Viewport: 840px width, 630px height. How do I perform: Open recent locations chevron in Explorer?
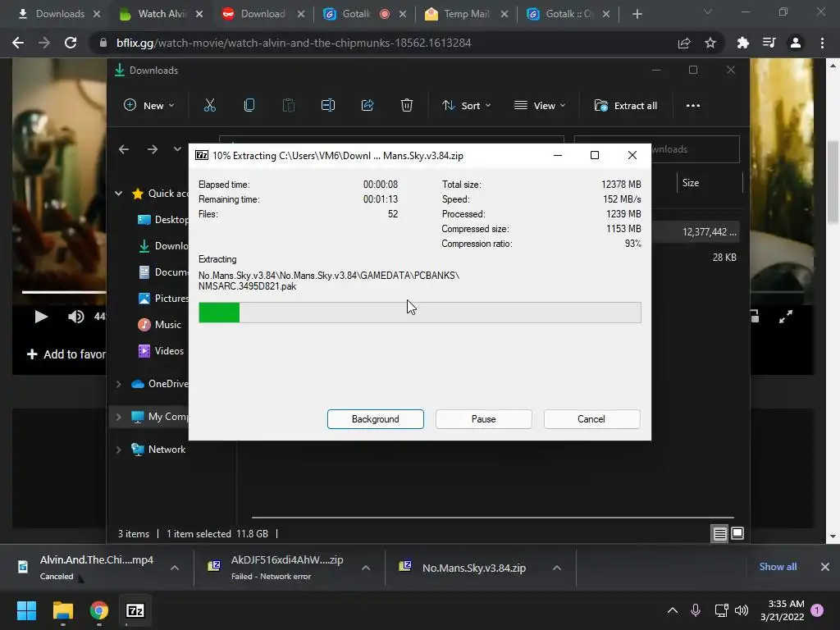pos(177,149)
